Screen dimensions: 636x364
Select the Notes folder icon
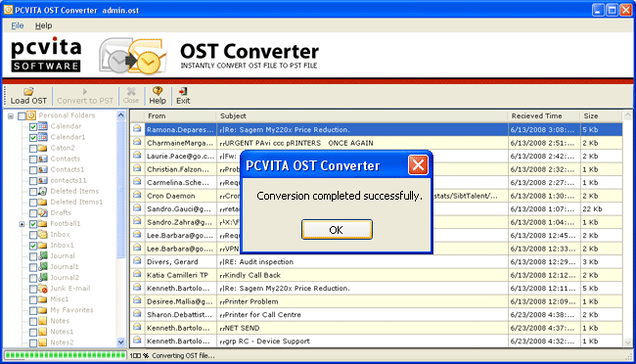coord(43,321)
